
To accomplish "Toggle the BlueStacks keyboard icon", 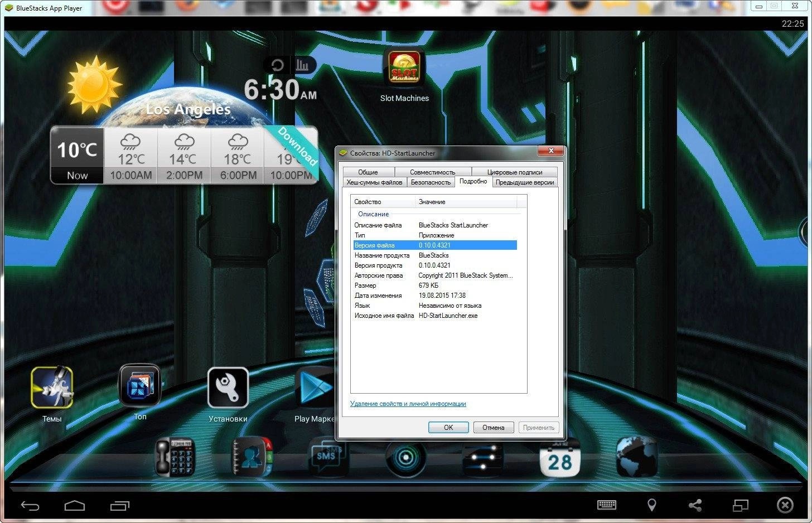I will (607, 505).
